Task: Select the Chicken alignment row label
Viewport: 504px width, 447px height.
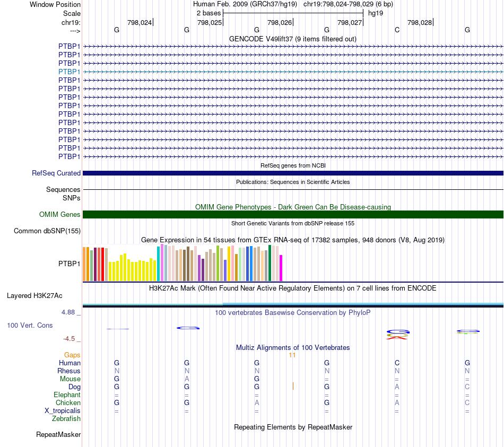Action: (68, 402)
